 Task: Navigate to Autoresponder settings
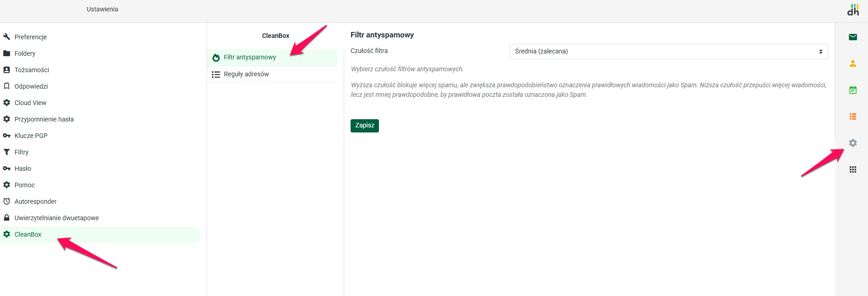click(36, 201)
